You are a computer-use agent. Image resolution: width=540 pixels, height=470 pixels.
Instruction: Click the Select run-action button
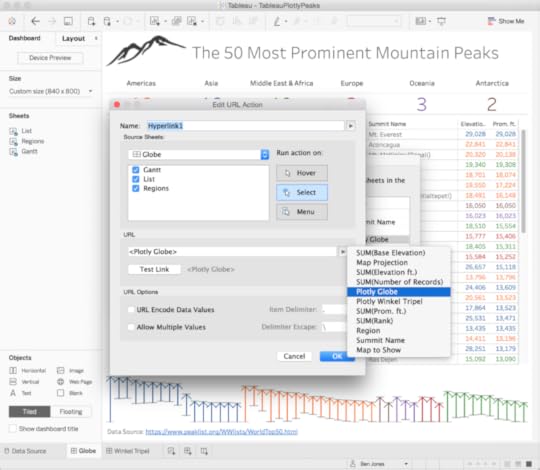click(x=302, y=192)
